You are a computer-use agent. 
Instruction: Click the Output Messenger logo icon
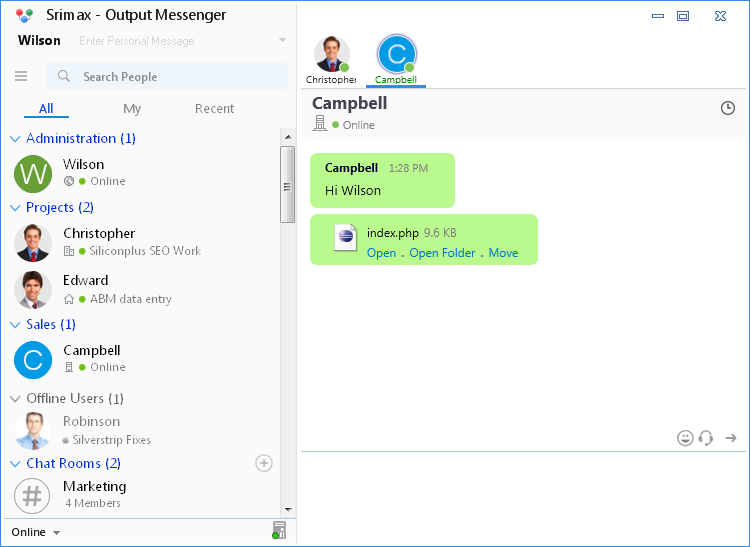click(x=24, y=15)
